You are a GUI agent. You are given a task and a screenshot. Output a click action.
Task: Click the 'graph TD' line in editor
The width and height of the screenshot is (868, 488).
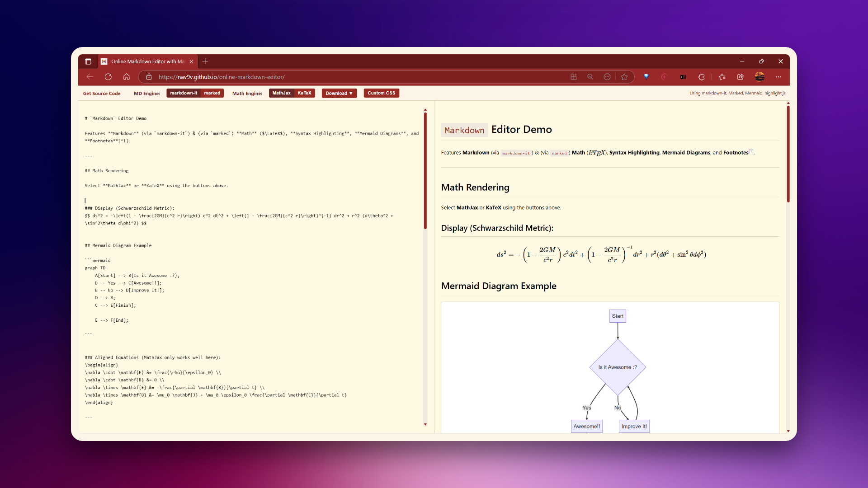(95, 268)
